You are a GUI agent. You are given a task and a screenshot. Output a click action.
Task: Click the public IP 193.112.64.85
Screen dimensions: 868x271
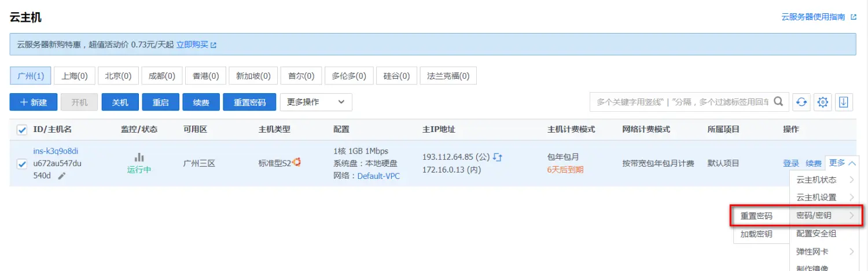(x=448, y=157)
